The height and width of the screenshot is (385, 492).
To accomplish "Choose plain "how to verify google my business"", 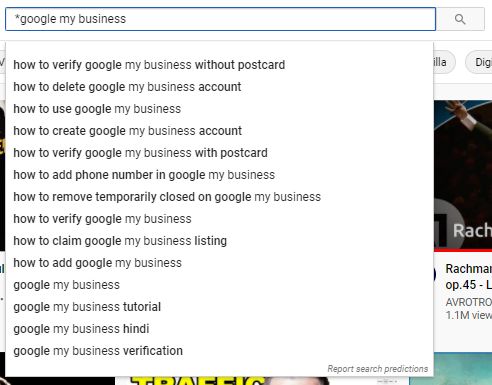I will pos(219,219).
